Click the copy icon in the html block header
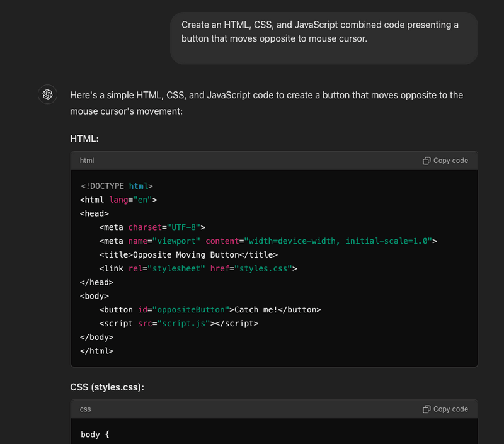Screen dimensions: 504x444 point(427,161)
